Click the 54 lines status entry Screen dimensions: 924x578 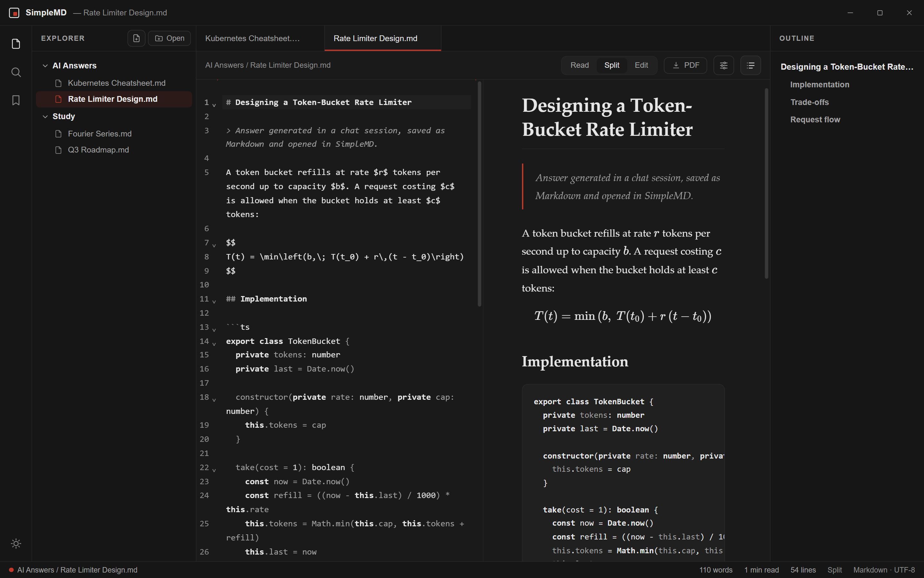(x=803, y=570)
